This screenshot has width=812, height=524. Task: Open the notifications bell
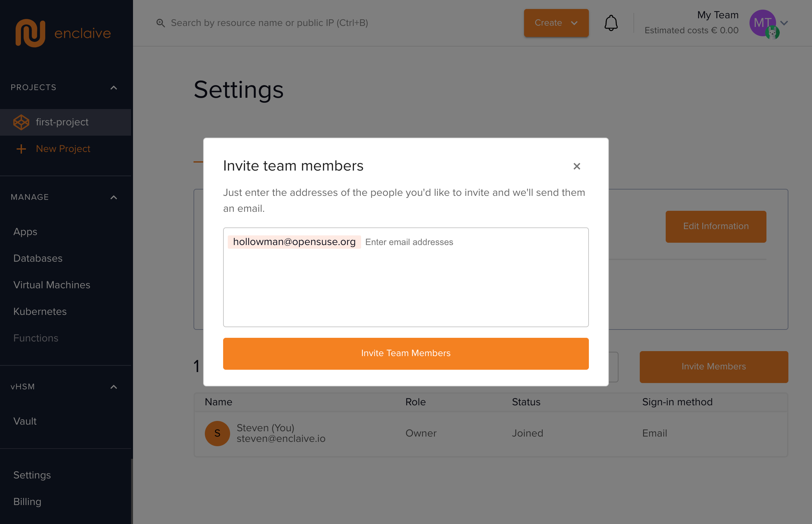pos(611,23)
